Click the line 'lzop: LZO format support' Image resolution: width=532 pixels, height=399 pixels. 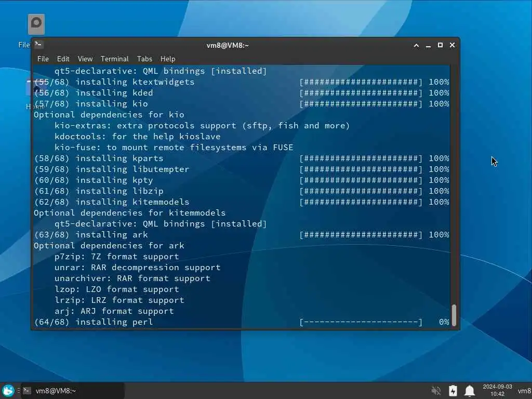click(117, 289)
